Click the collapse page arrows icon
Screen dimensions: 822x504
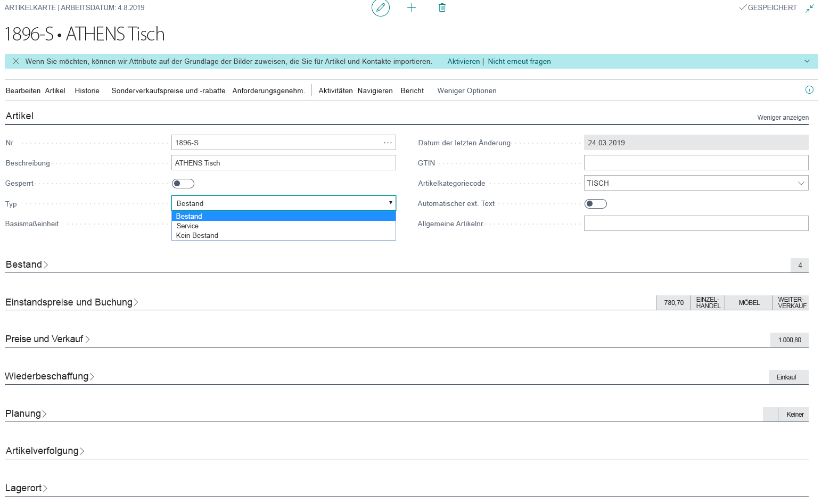point(810,8)
